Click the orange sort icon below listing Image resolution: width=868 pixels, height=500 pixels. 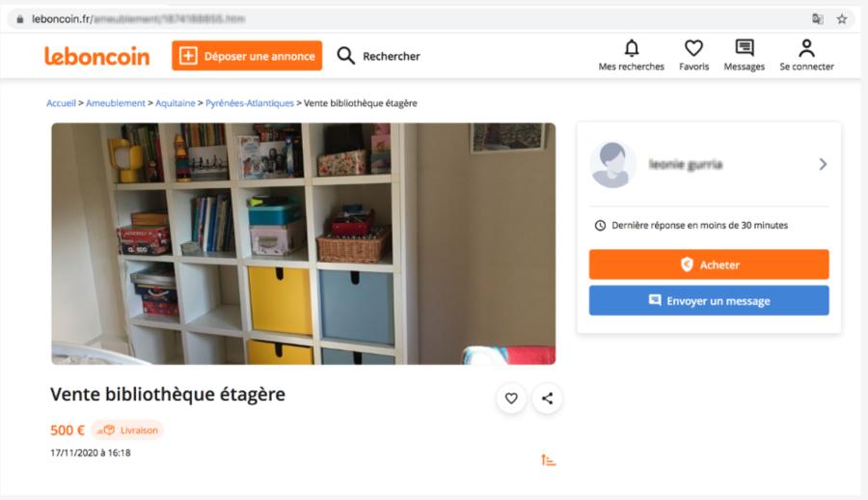click(548, 459)
